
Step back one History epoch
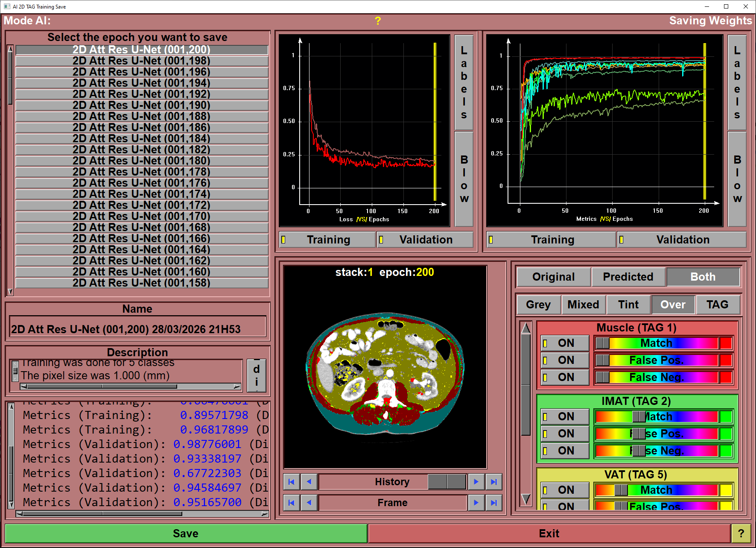pos(309,482)
